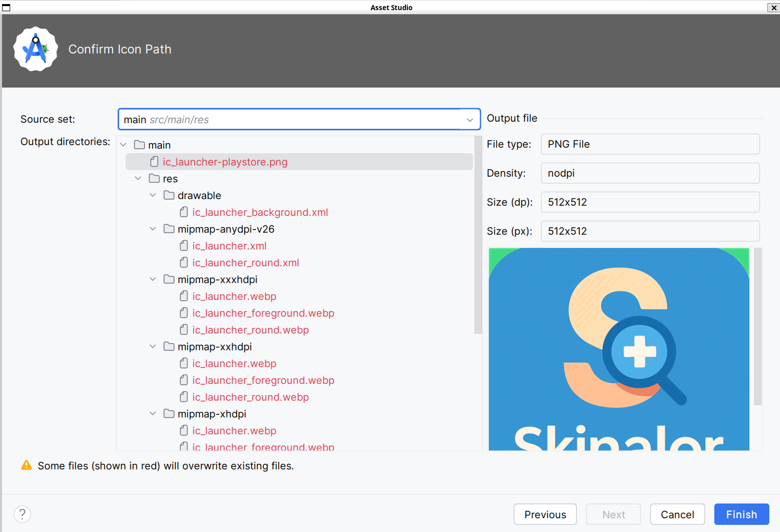Click the warning triangle icon
The width and height of the screenshot is (780, 532).
[26, 465]
